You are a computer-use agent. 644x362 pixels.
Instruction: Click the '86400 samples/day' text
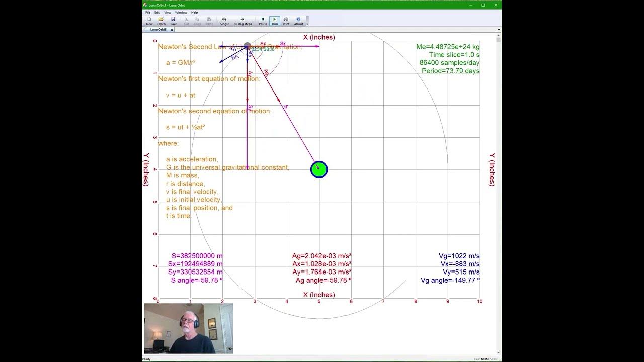pyautogui.click(x=449, y=63)
